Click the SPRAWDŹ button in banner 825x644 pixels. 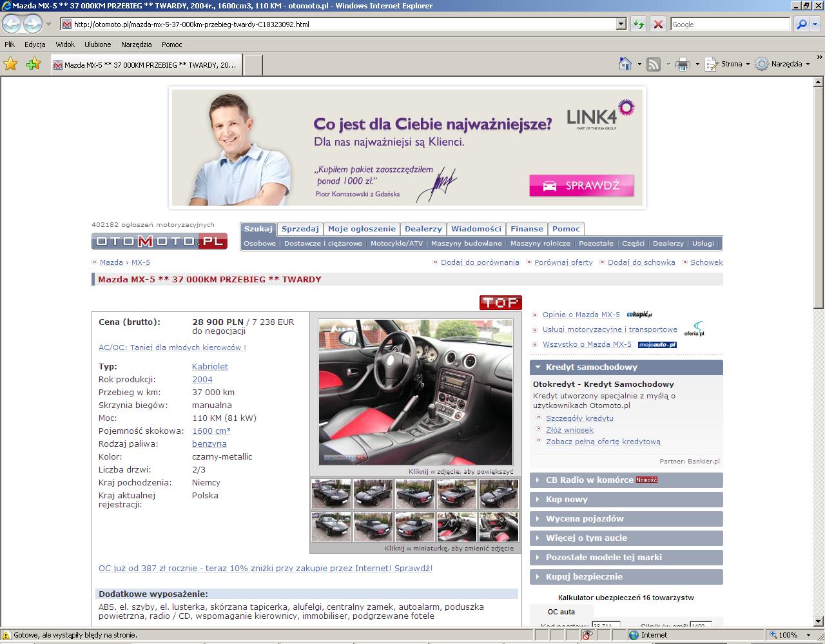coord(581,186)
